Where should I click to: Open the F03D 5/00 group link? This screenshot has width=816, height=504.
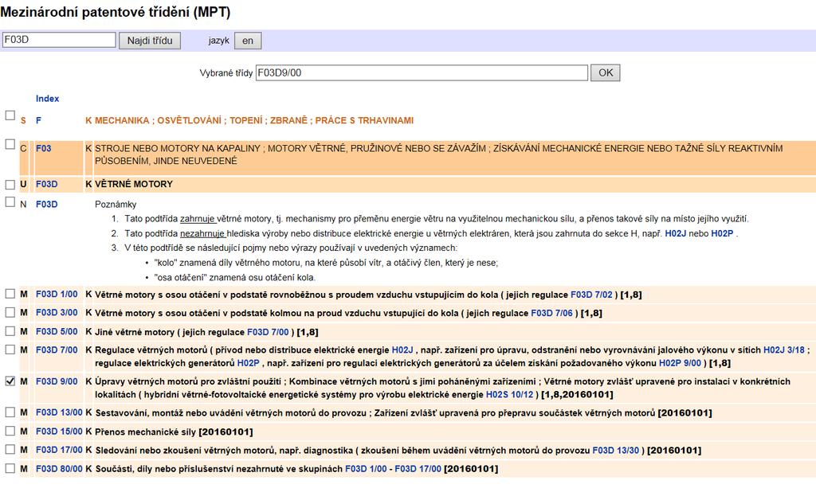click(x=57, y=331)
